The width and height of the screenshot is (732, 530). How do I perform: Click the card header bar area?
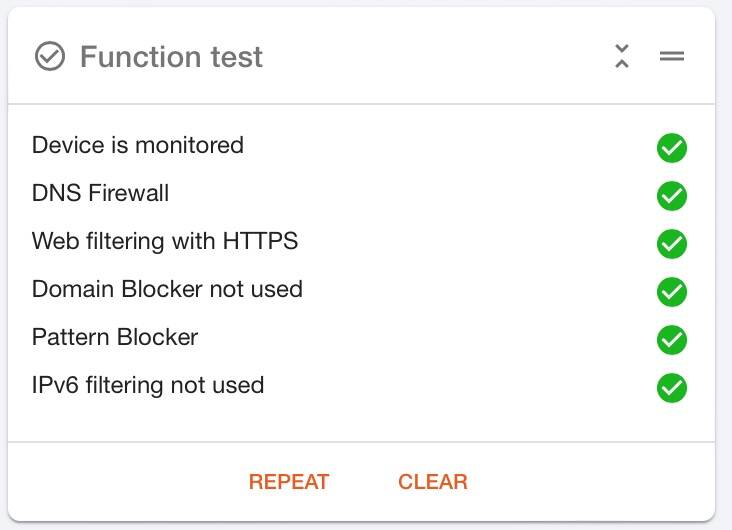(361, 56)
